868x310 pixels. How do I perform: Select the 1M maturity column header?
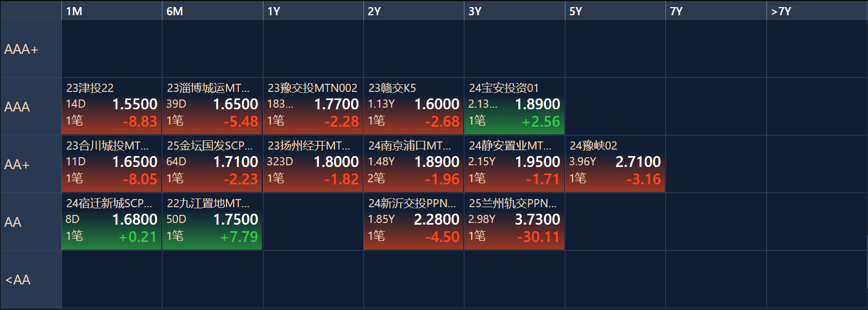(111, 11)
